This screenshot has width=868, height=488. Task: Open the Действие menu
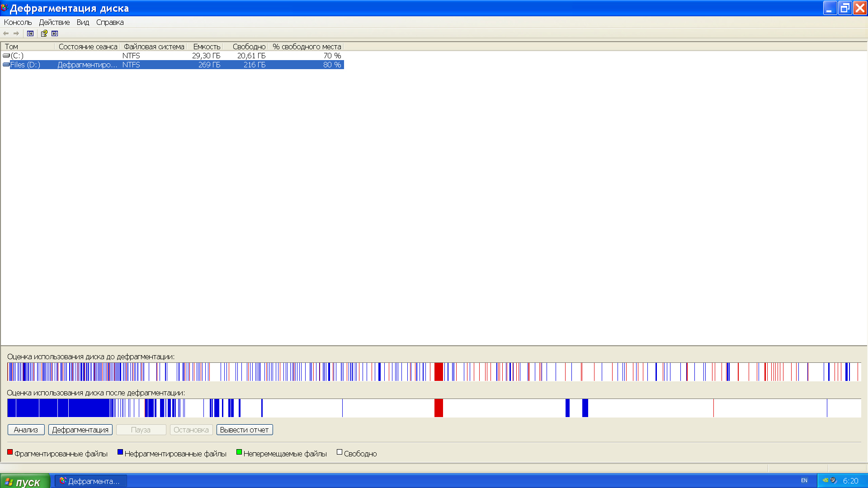(54, 22)
